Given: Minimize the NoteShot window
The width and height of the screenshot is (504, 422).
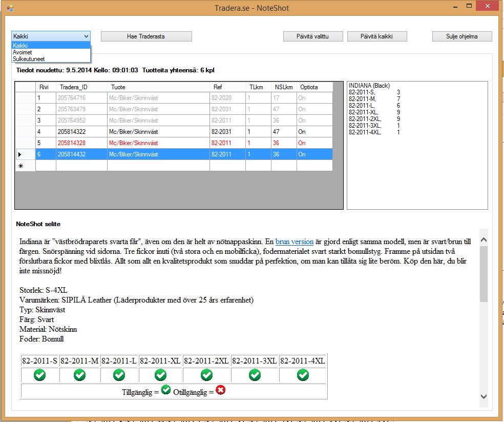Looking at the screenshot, I should (x=455, y=7).
